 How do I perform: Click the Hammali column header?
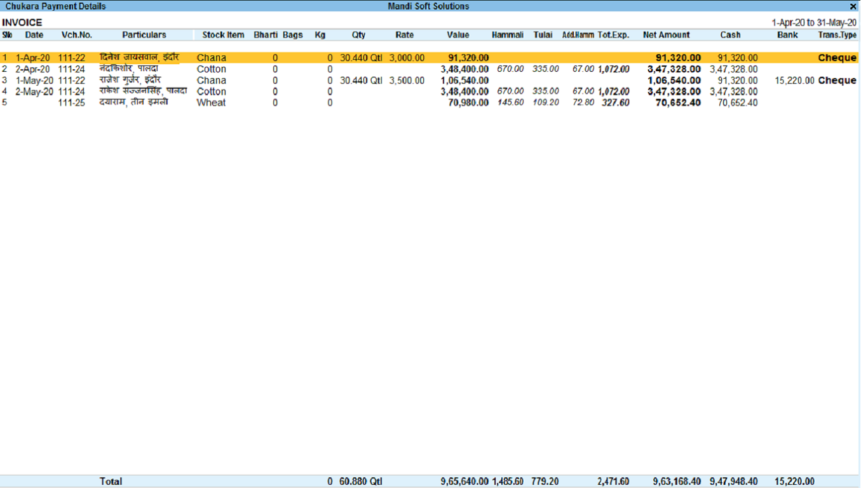pos(507,35)
